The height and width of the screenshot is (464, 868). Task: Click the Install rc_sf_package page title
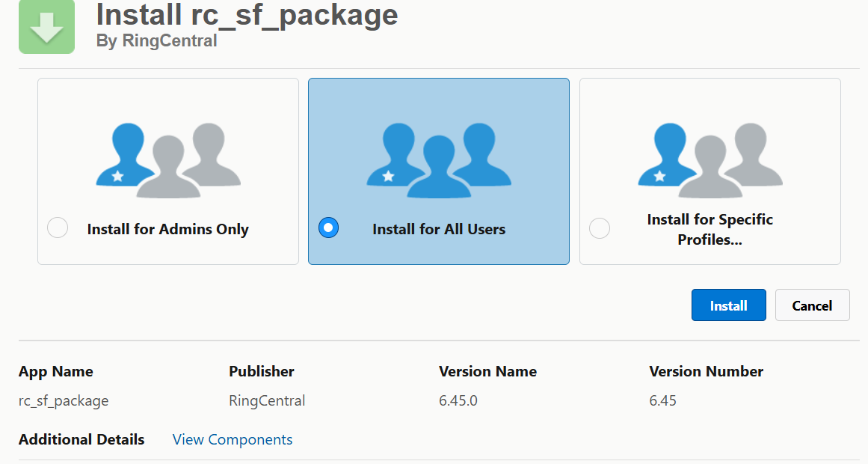pyautogui.click(x=247, y=15)
